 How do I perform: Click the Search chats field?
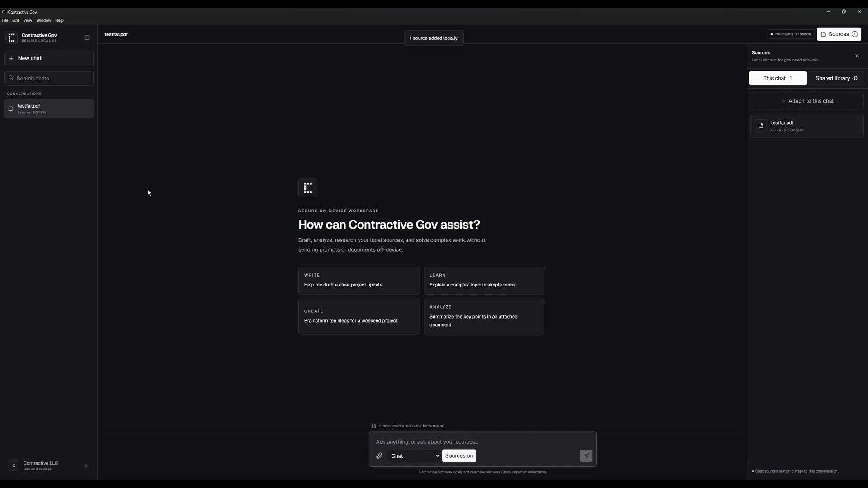tap(49, 78)
